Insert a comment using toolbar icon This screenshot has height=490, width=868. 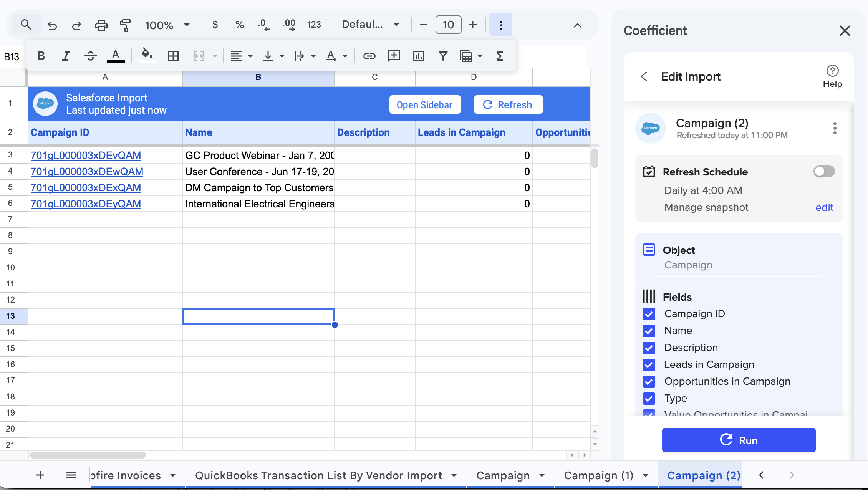[394, 56]
